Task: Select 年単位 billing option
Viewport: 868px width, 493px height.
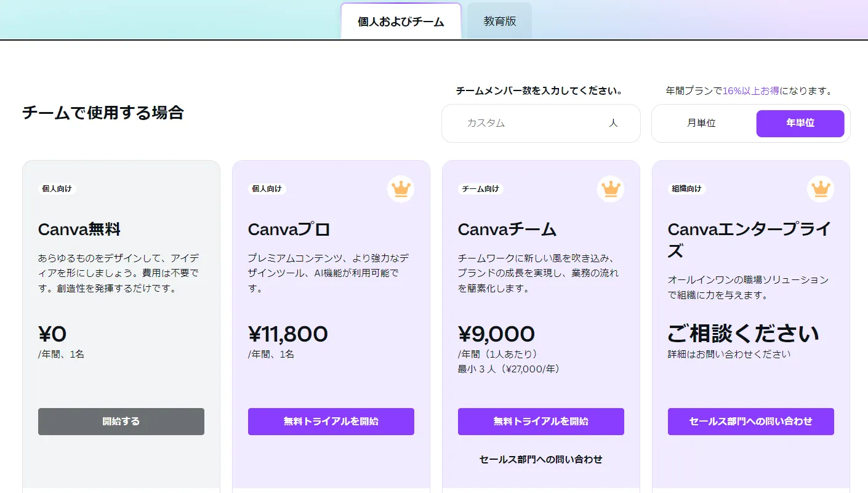Action: click(800, 123)
